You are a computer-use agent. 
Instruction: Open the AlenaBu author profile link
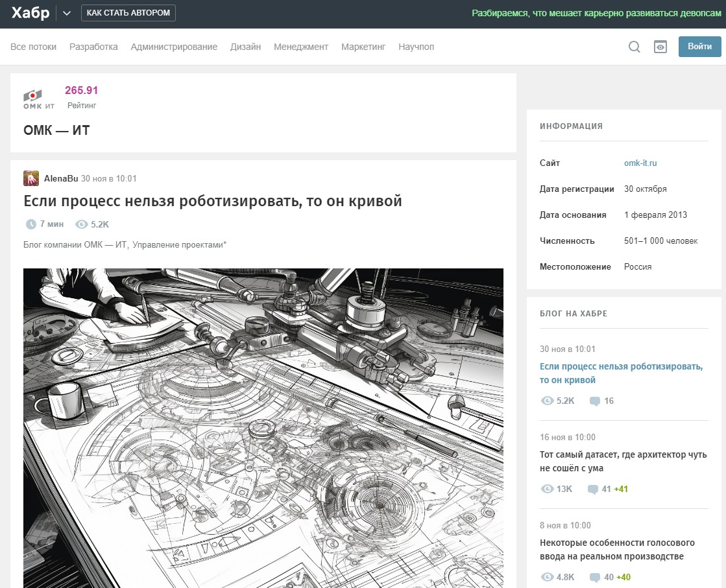pyautogui.click(x=61, y=178)
